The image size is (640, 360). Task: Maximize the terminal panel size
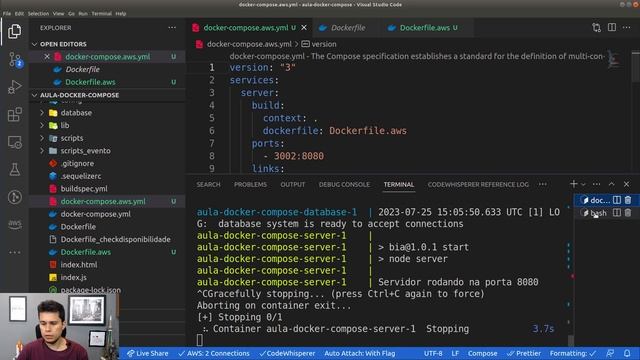tap(611, 184)
